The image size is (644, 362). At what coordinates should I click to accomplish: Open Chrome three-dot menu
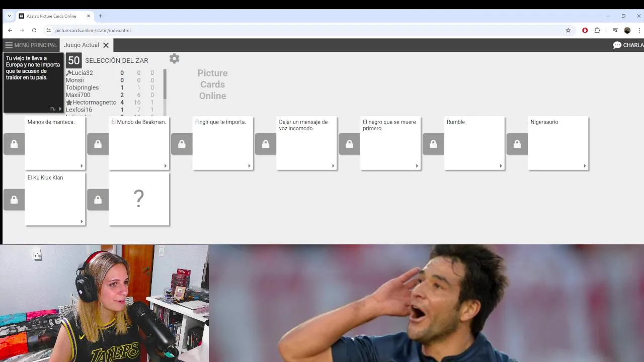(x=639, y=30)
